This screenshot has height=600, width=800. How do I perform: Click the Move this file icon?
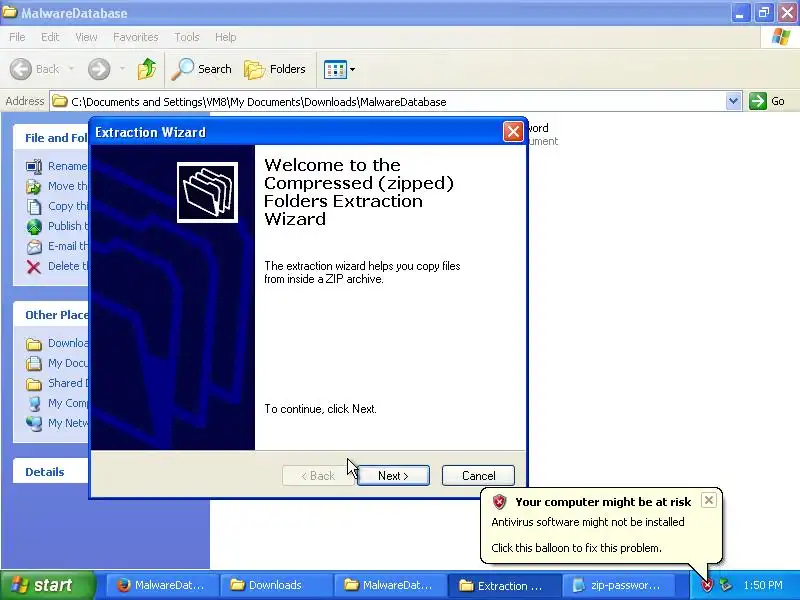click(x=34, y=186)
